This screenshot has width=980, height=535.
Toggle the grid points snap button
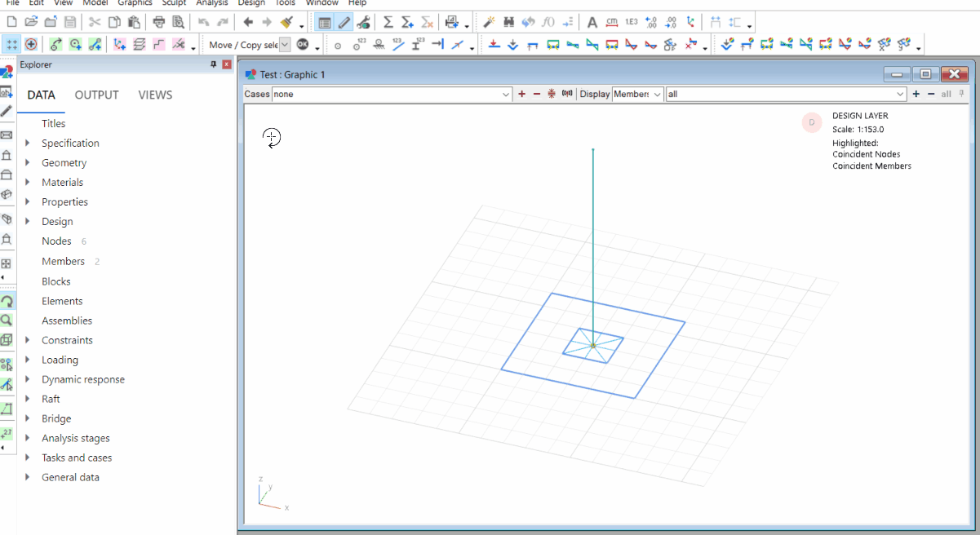pos(12,45)
